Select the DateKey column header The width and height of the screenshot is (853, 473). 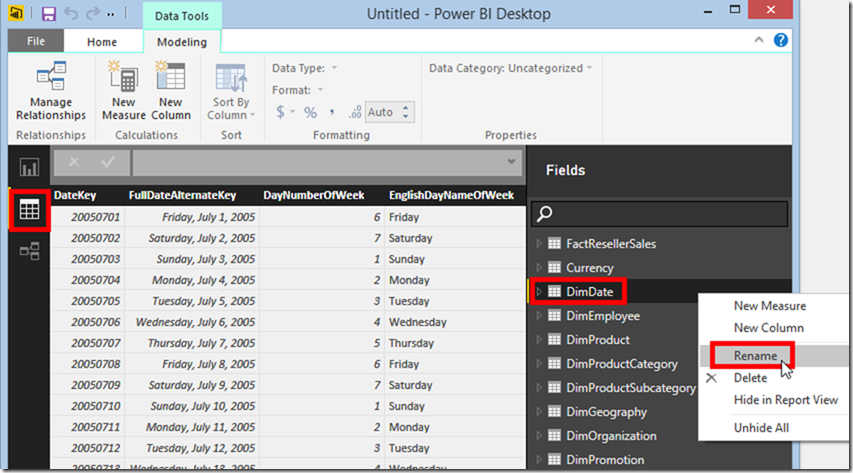(75, 195)
